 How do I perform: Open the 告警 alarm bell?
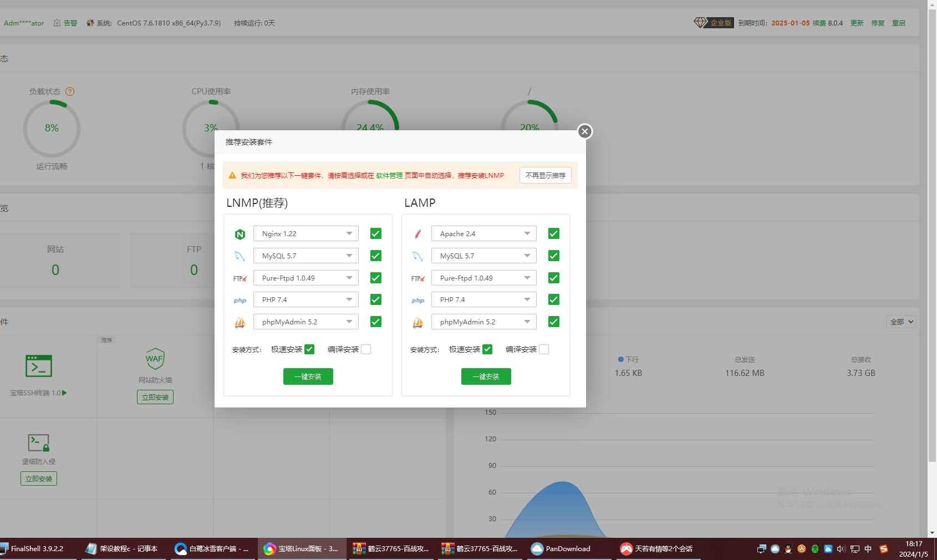[x=65, y=23]
